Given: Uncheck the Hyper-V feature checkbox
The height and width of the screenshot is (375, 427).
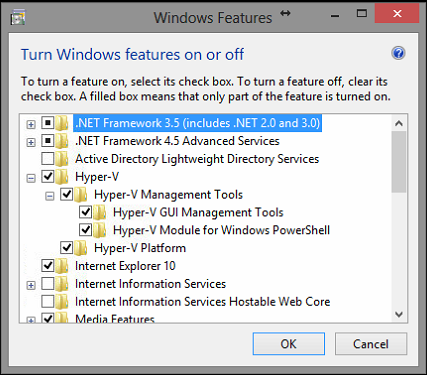Looking at the screenshot, I should [48, 176].
